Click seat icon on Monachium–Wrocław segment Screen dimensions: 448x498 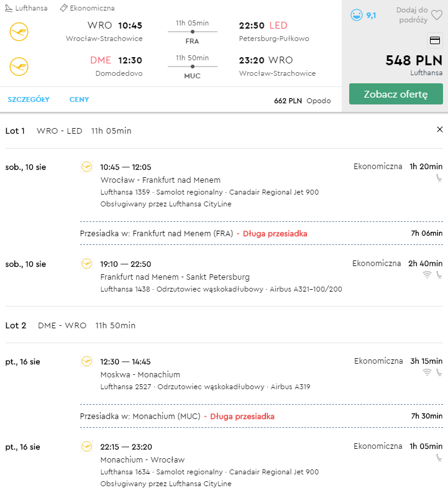(439, 458)
